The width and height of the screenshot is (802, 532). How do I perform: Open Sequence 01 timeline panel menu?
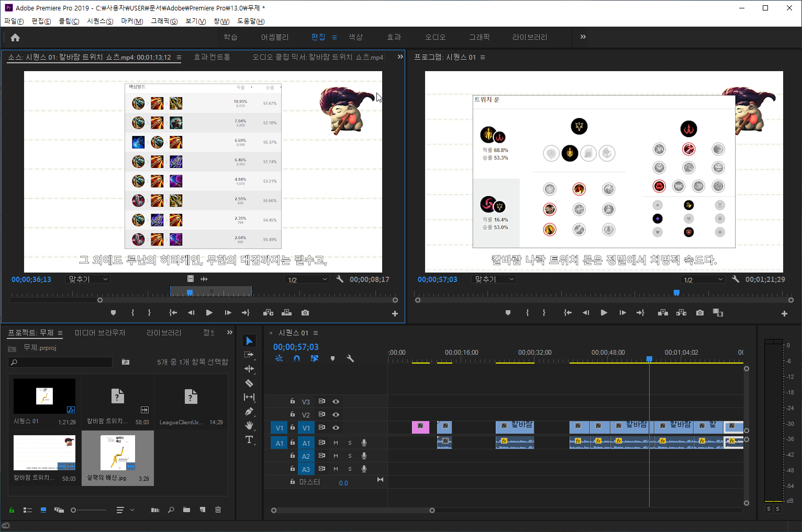pyautogui.click(x=316, y=333)
